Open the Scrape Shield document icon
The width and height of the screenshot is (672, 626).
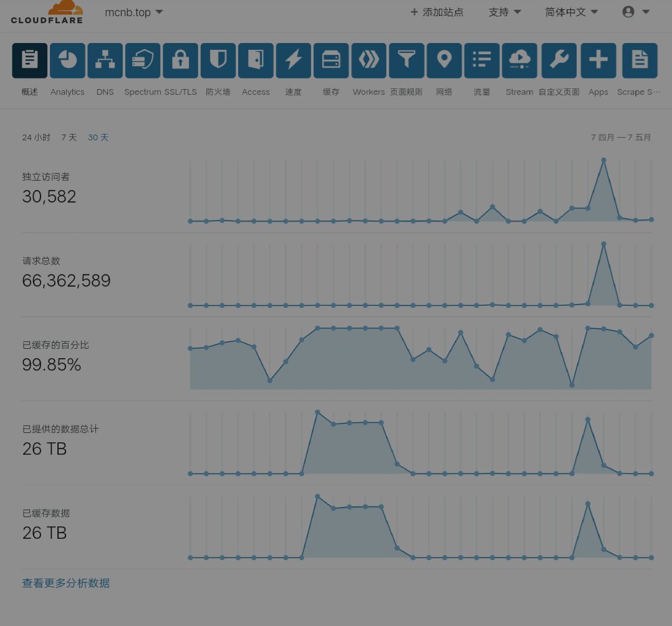click(640, 60)
